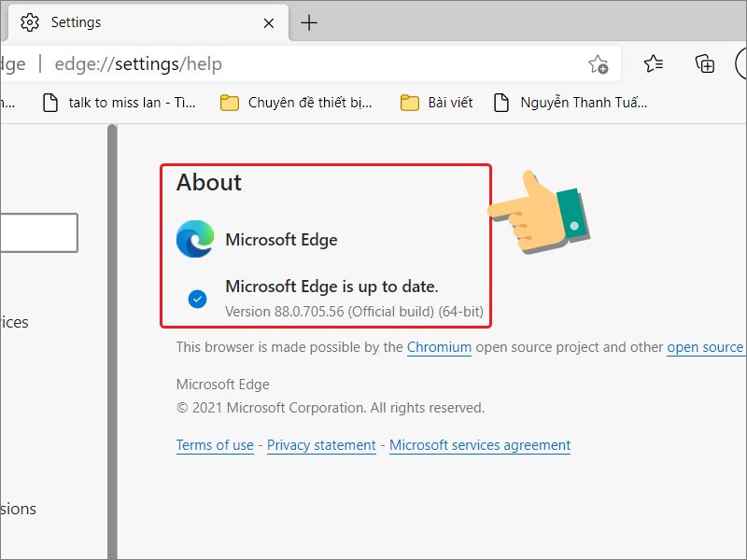The height and width of the screenshot is (560, 747).
Task: Click the Chromium link
Action: coord(439,347)
